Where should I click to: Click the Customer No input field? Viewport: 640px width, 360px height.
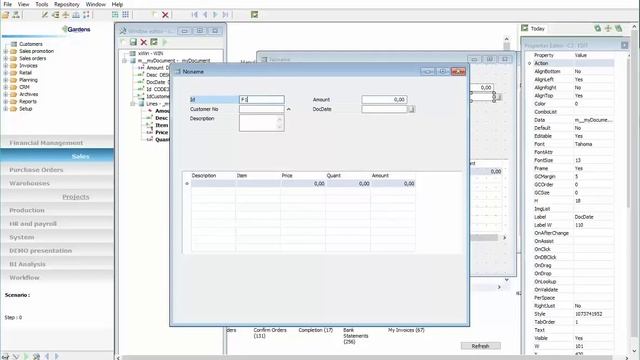click(262, 109)
